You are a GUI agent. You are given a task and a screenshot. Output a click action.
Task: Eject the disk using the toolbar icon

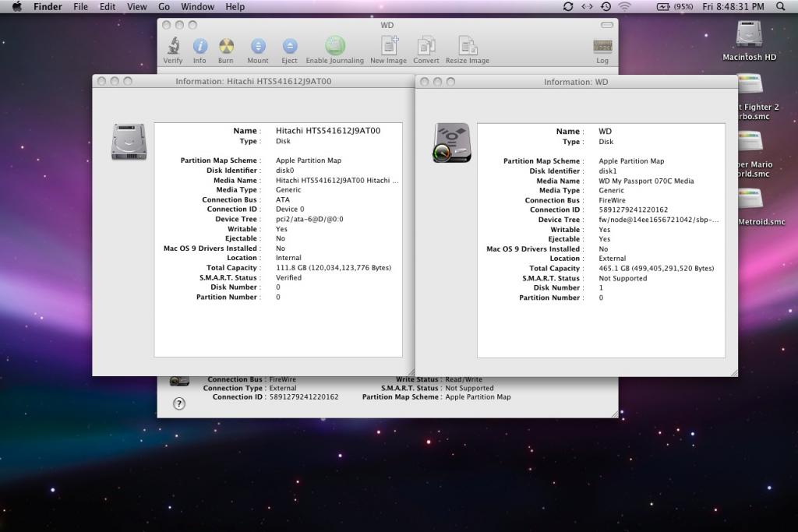coord(289,47)
